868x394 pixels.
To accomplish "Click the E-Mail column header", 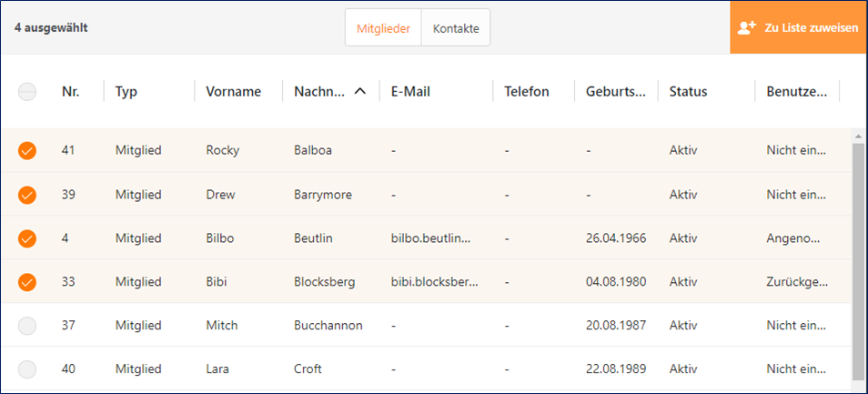I will [410, 91].
